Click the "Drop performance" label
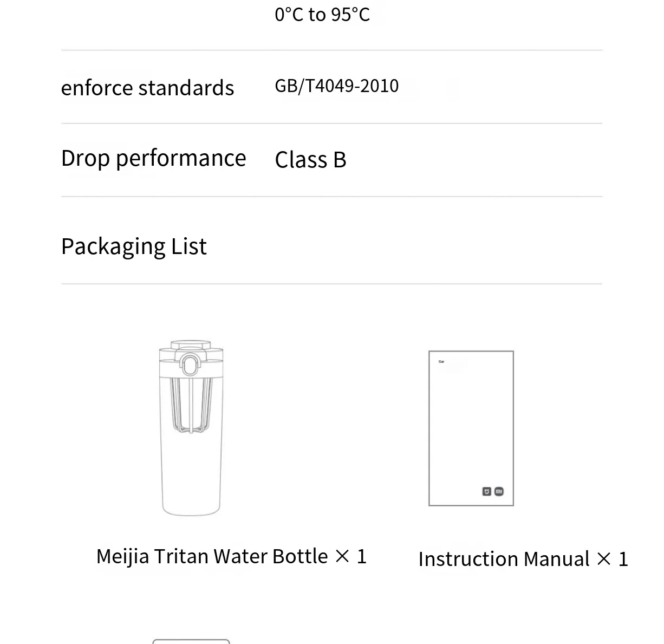Image resolution: width=664 pixels, height=644 pixels. (x=153, y=158)
